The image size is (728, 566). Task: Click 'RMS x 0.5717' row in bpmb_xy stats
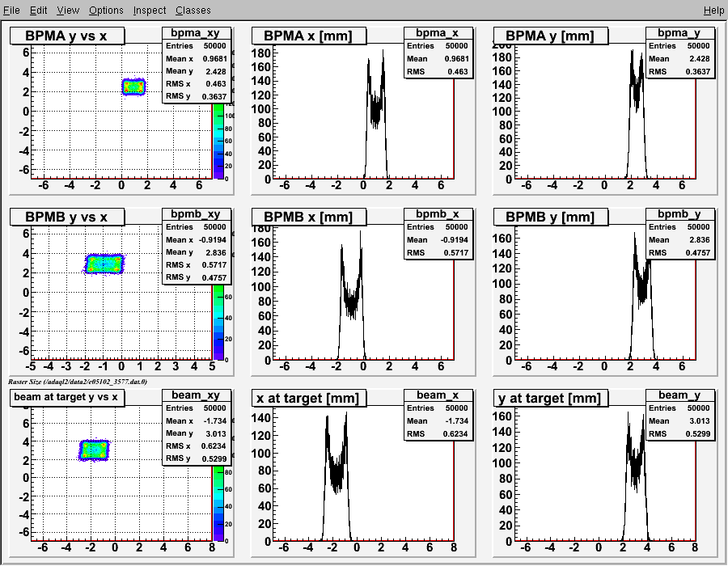point(197,265)
